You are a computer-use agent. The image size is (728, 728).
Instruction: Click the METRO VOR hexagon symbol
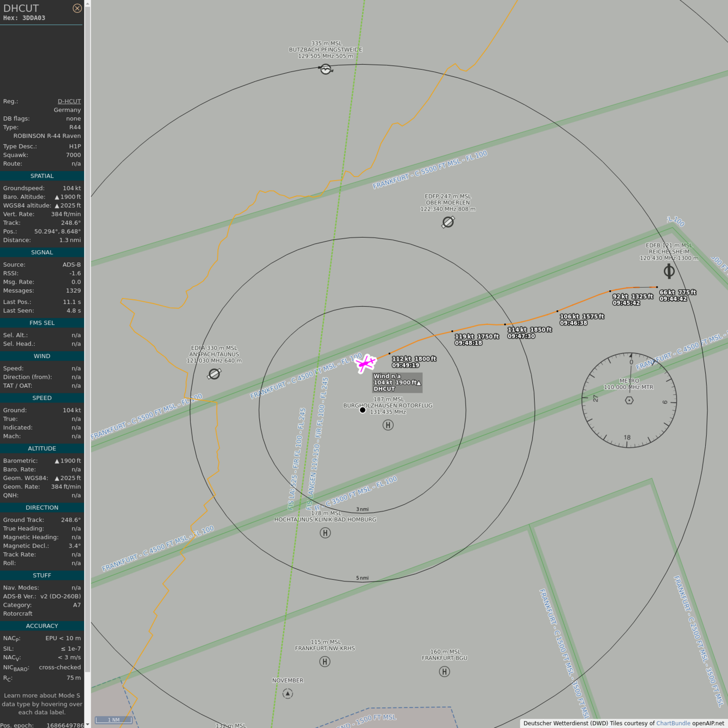(629, 400)
